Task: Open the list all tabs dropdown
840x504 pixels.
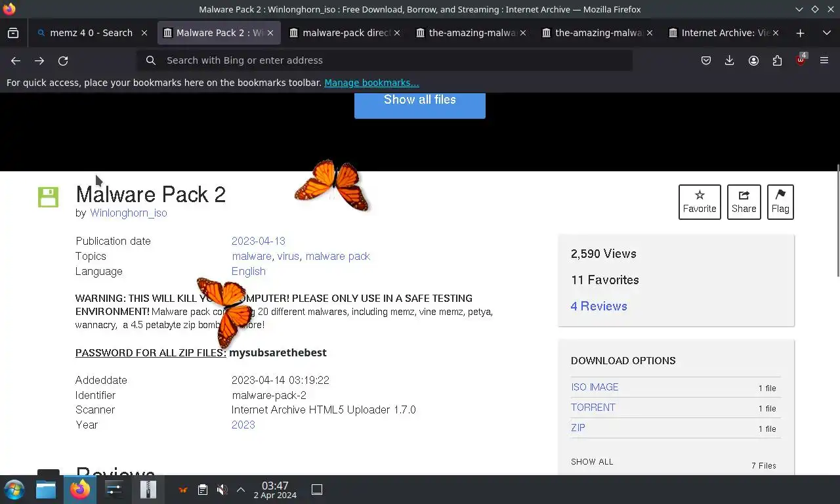Action: (826, 33)
